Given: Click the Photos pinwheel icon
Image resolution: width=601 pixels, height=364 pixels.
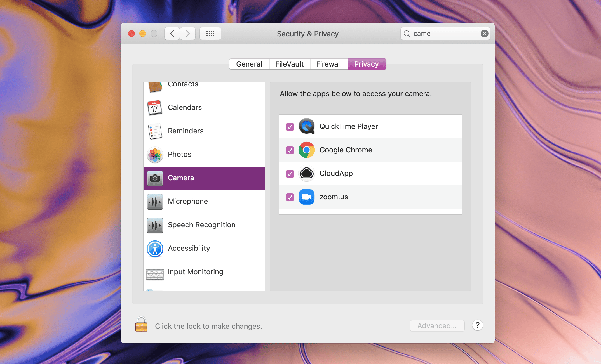Looking at the screenshot, I should (155, 155).
